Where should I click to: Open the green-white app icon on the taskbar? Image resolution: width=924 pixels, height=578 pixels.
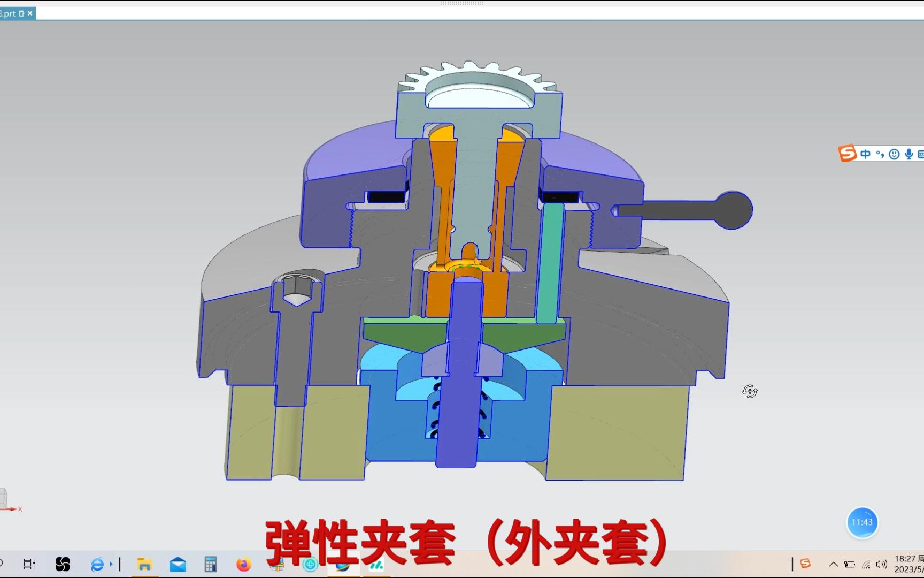tap(376, 564)
